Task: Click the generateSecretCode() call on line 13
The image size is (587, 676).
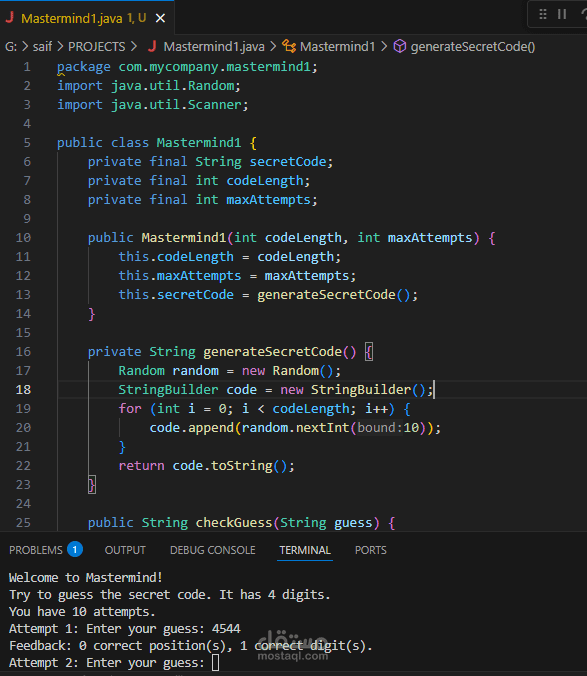Action: point(334,295)
